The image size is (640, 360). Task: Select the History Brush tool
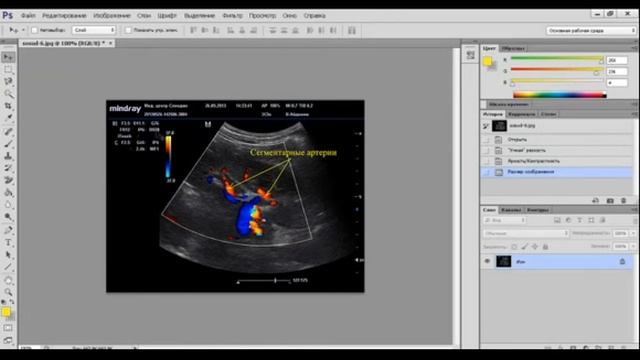[8, 168]
